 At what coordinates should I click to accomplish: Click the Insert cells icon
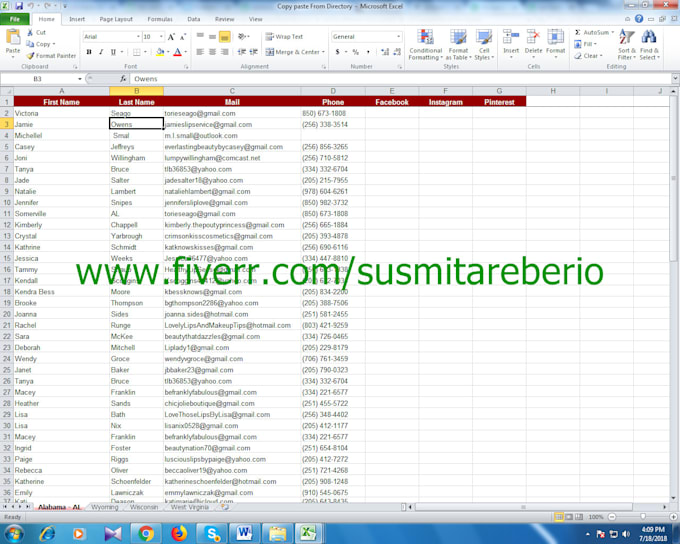(x=511, y=37)
